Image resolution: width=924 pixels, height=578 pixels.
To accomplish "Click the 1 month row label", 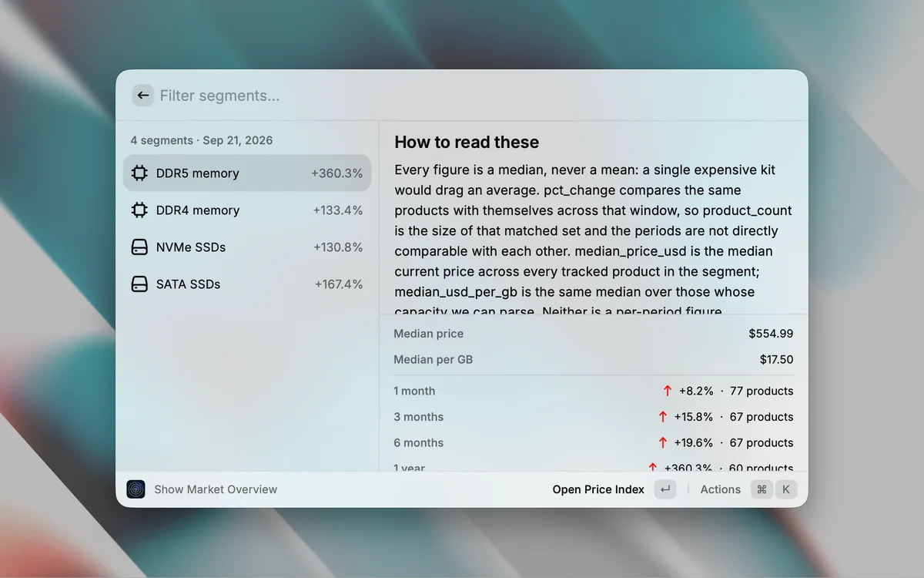I will coord(414,391).
